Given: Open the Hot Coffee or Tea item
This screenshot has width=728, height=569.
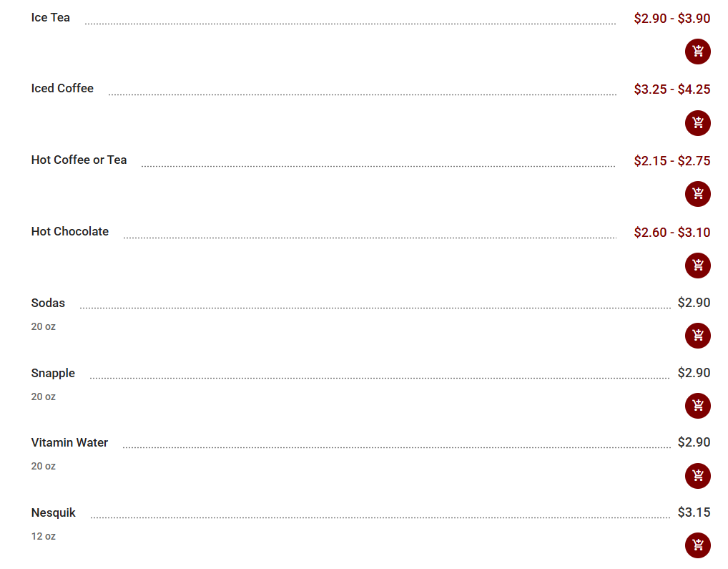Looking at the screenshot, I should [x=79, y=160].
